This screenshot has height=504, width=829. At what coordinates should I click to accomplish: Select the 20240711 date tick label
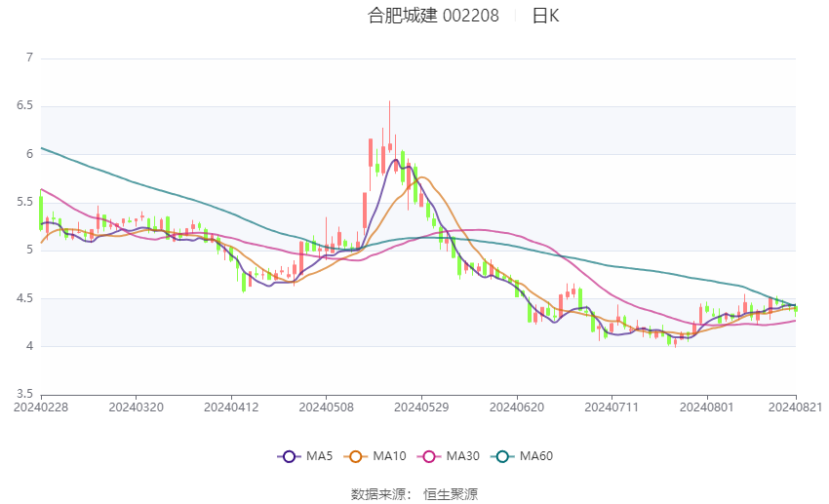point(612,407)
